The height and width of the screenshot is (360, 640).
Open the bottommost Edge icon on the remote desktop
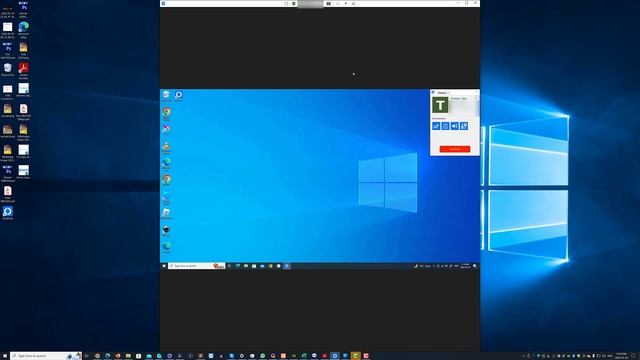pyautogui.click(x=166, y=247)
